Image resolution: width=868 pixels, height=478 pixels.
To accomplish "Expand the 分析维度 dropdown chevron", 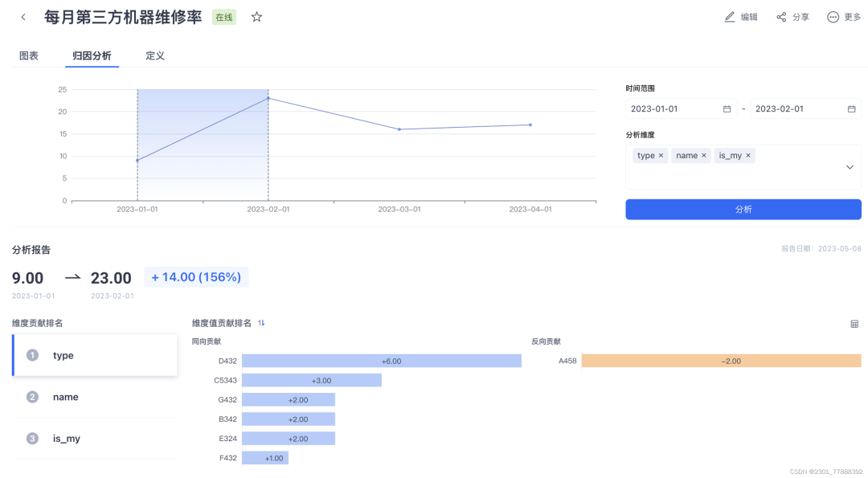I will click(x=850, y=167).
